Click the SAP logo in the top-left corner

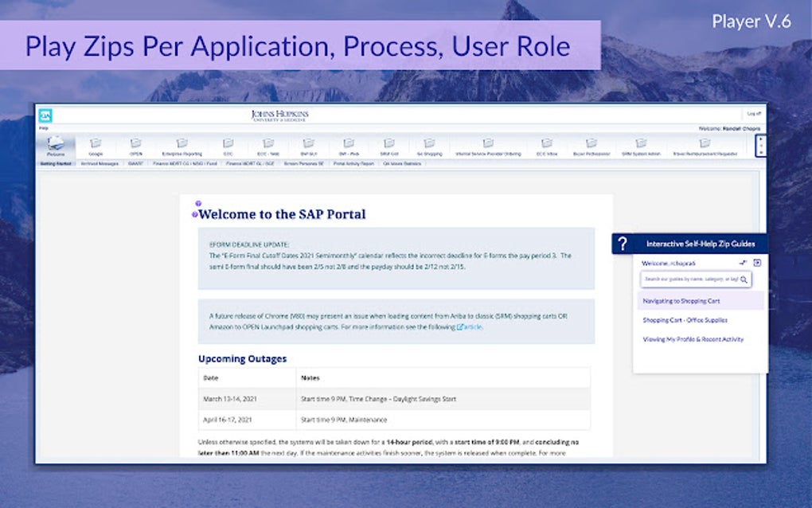point(46,114)
